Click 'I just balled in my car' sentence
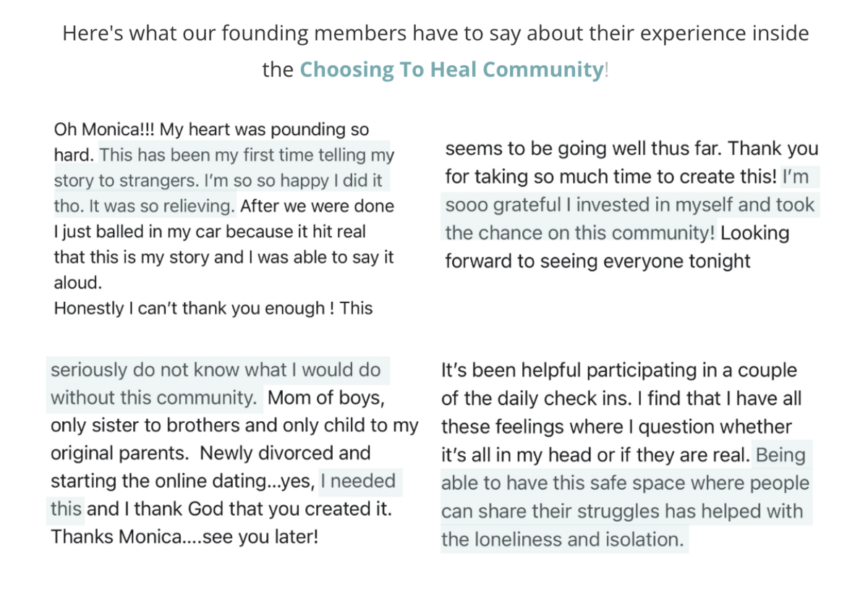The width and height of the screenshot is (868, 610). coord(210,232)
